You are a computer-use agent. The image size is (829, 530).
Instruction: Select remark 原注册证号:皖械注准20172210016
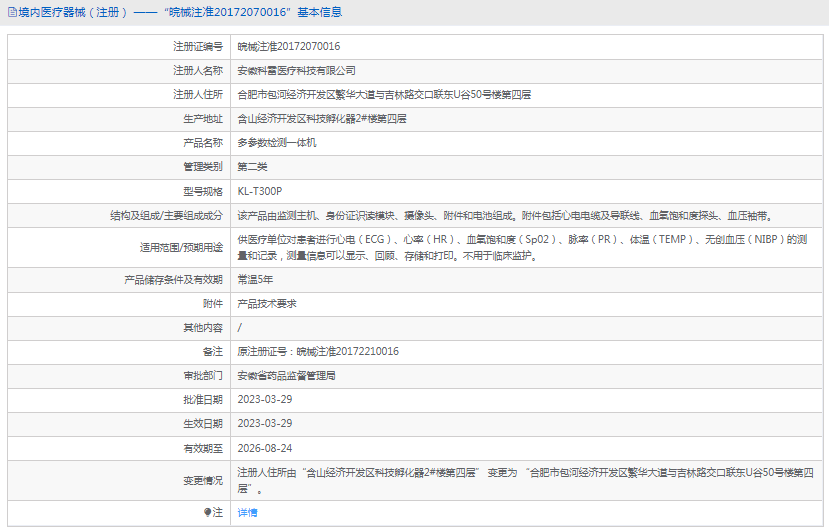tap(318, 352)
